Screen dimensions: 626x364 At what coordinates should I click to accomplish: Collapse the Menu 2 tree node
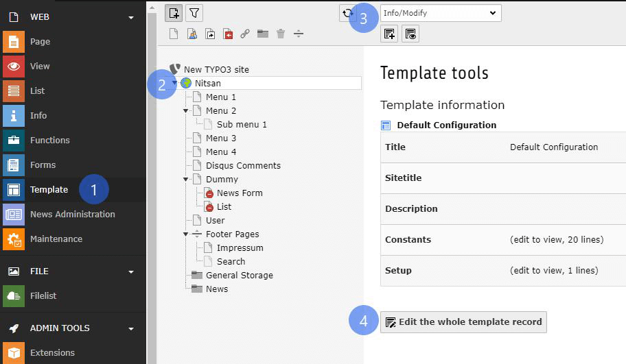tap(185, 111)
